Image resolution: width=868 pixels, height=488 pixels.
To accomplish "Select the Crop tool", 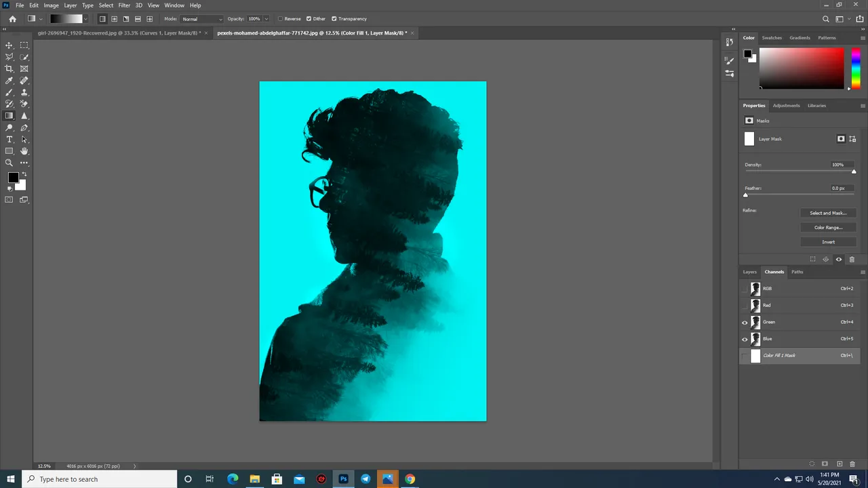I will click(x=9, y=68).
